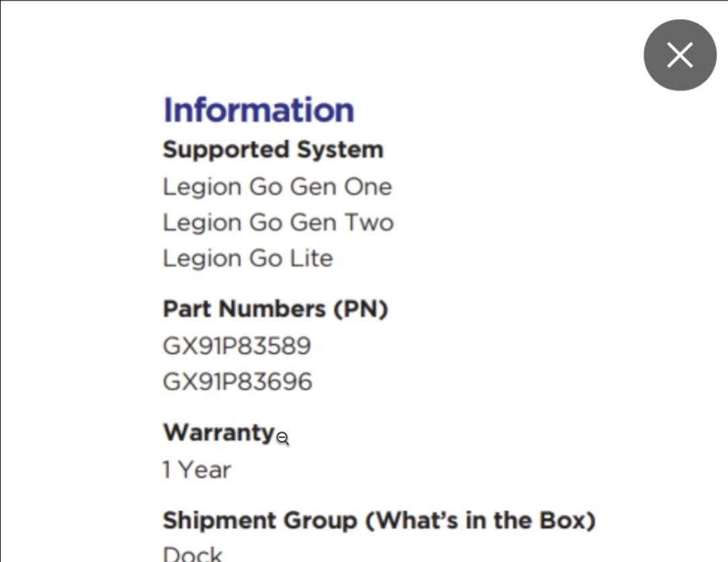Viewport: 728px width, 562px height.
Task: Click the Warranty label
Action: pos(219,433)
